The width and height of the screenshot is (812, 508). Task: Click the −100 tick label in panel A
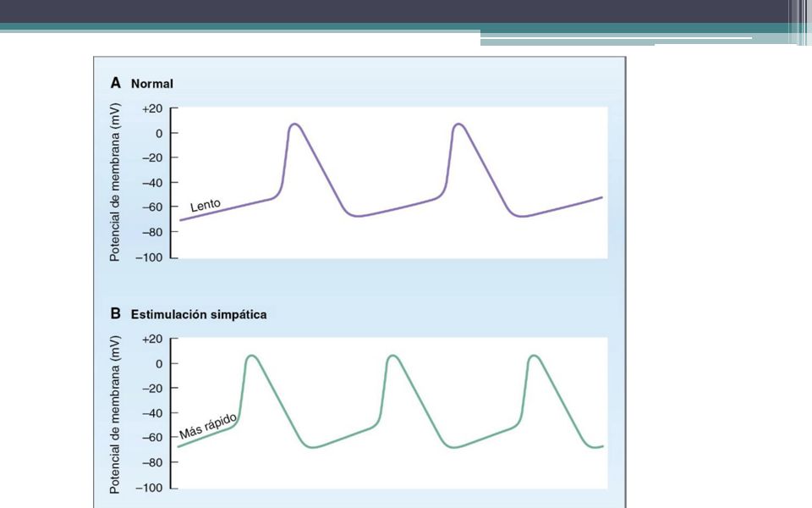click(x=149, y=257)
